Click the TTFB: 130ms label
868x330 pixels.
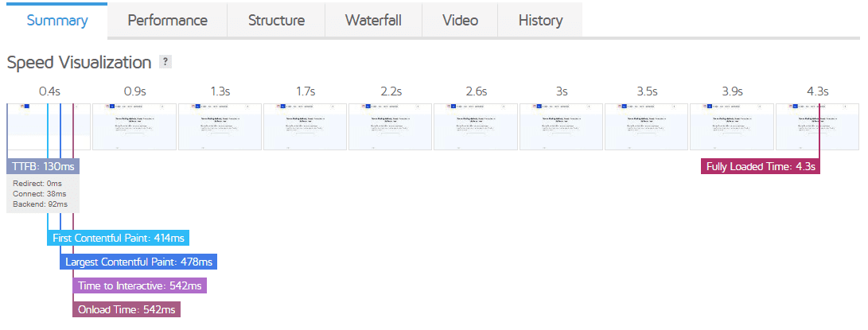(43, 166)
